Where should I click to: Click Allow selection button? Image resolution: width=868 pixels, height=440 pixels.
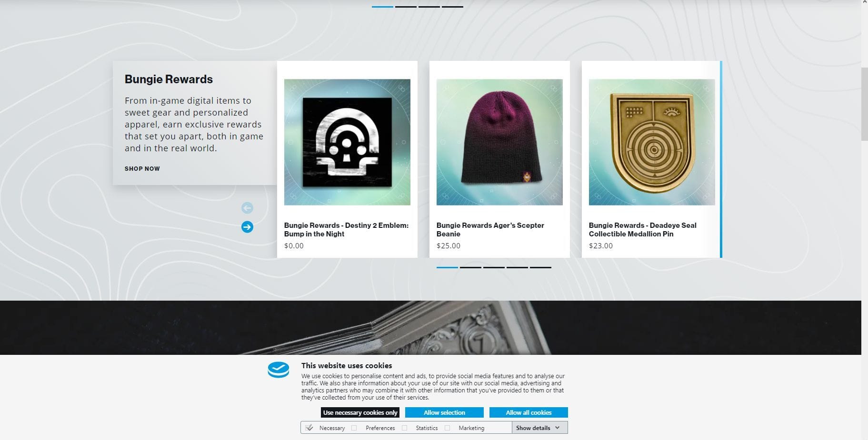click(x=444, y=412)
